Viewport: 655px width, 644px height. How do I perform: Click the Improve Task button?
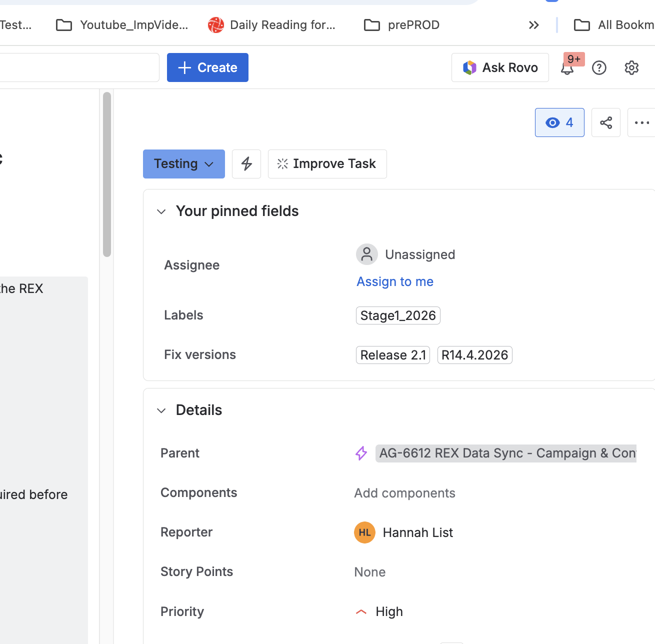[x=327, y=164]
